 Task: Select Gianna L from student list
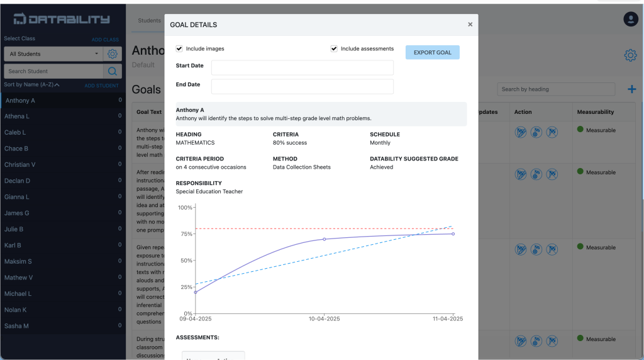(x=18, y=197)
